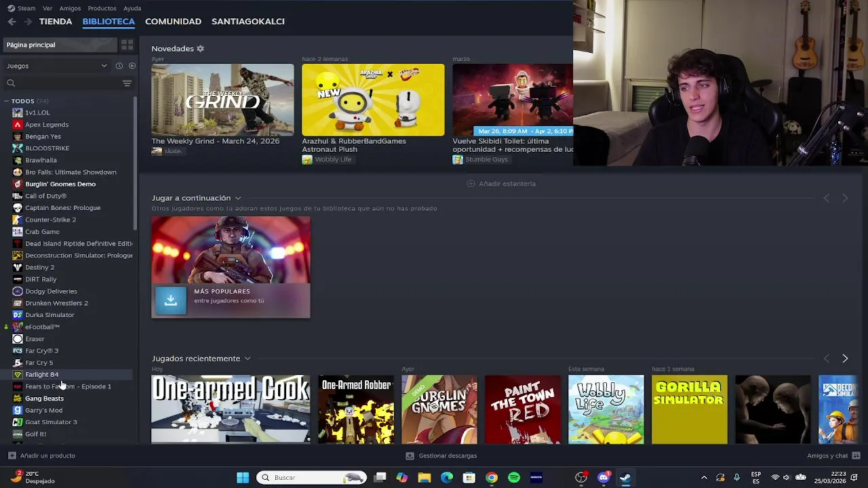Open Google Chrome from the taskbar

[492, 478]
